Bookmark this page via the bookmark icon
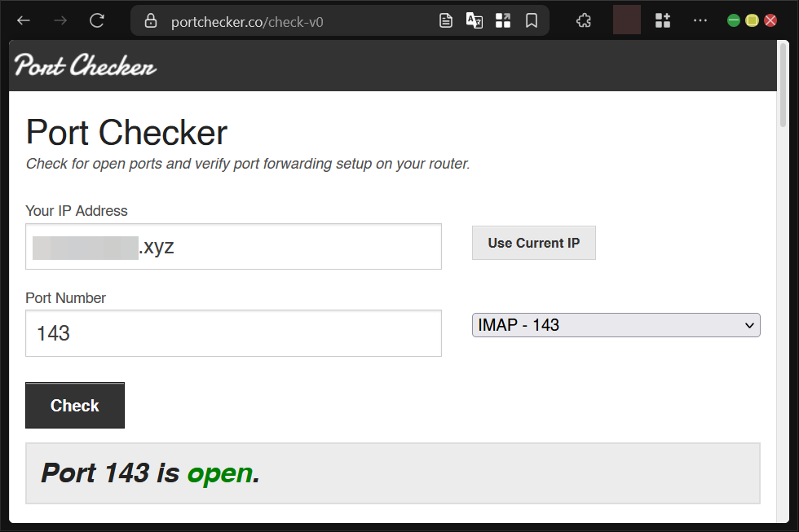 coord(532,20)
